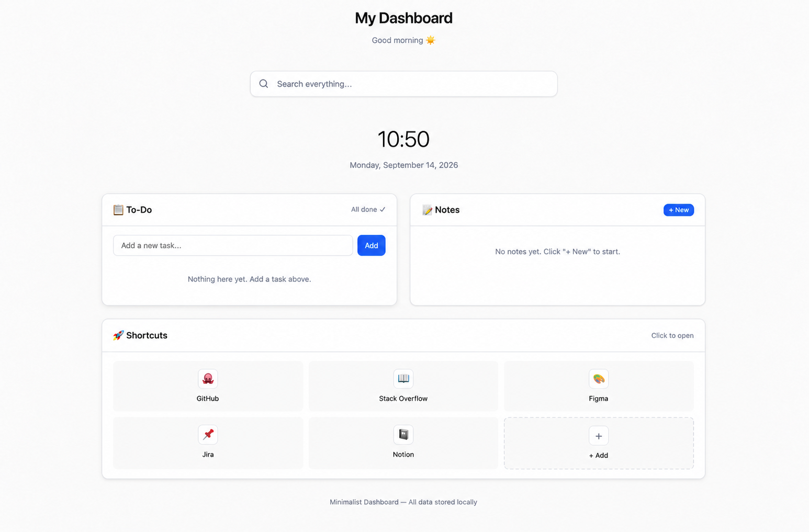Click the Minimalist Dashboard footer text
The width and height of the screenshot is (809, 532).
403,502
